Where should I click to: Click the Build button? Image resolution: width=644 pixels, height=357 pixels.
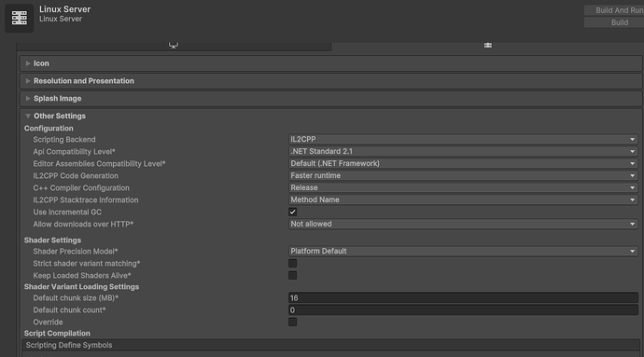[614, 22]
